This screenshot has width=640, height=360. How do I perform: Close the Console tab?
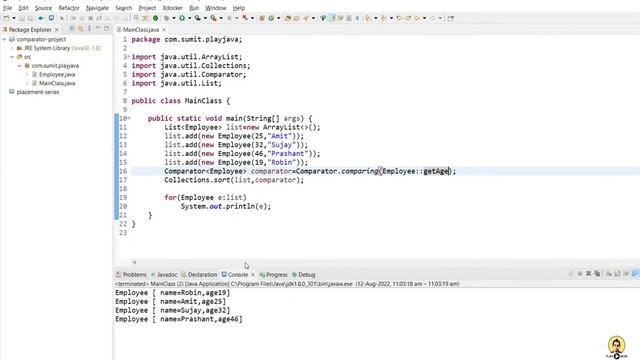click(x=253, y=274)
